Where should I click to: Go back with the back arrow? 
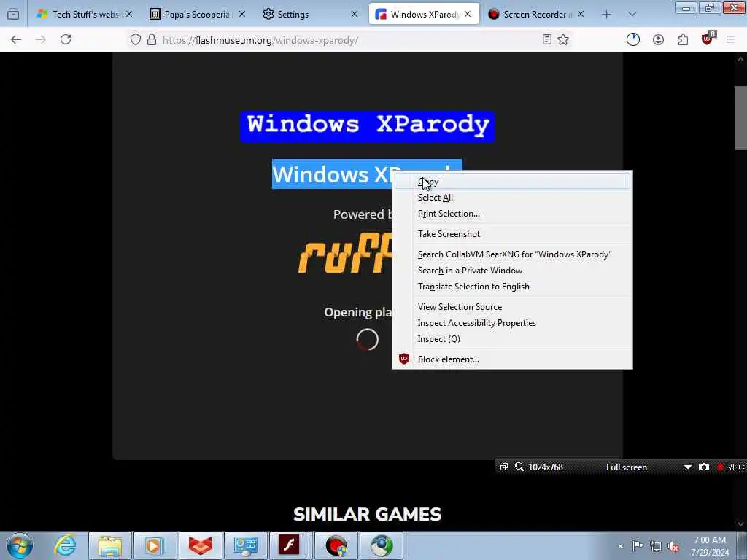click(16, 39)
